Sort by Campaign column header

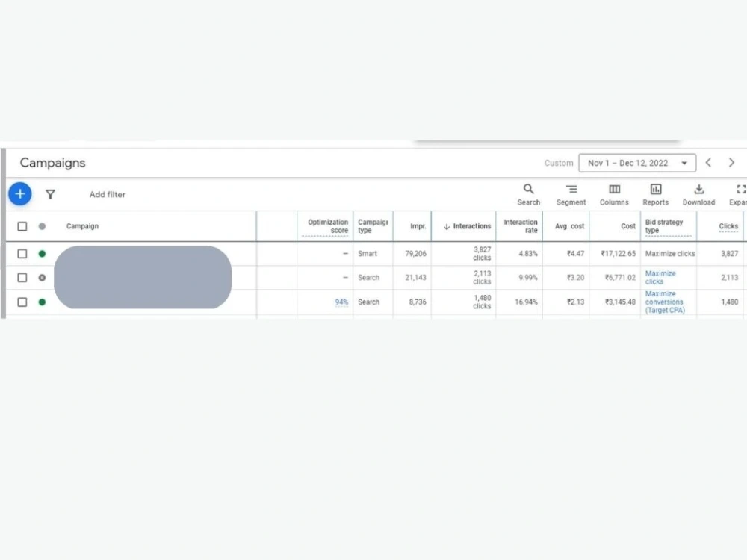coord(82,226)
